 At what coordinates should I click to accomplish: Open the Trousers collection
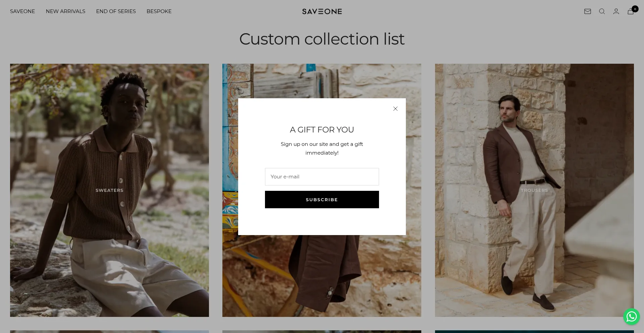(534, 190)
